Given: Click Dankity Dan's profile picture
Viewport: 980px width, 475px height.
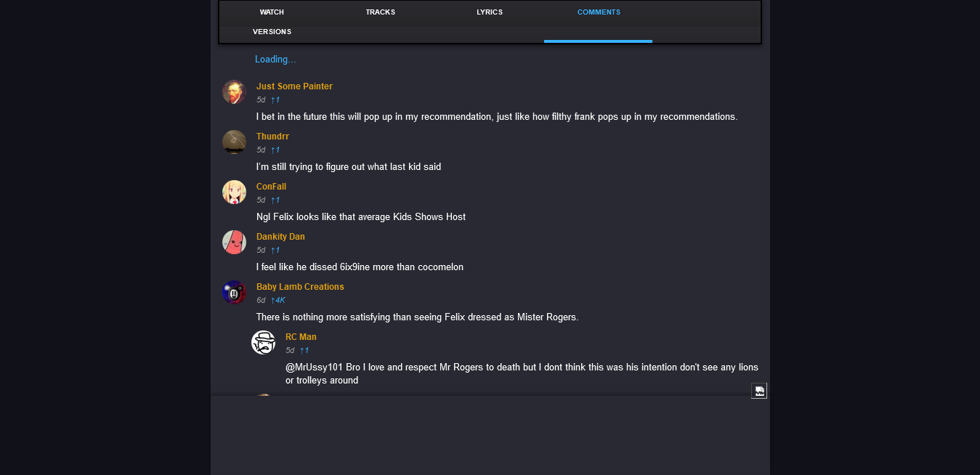Looking at the screenshot, I should (234, 243).
